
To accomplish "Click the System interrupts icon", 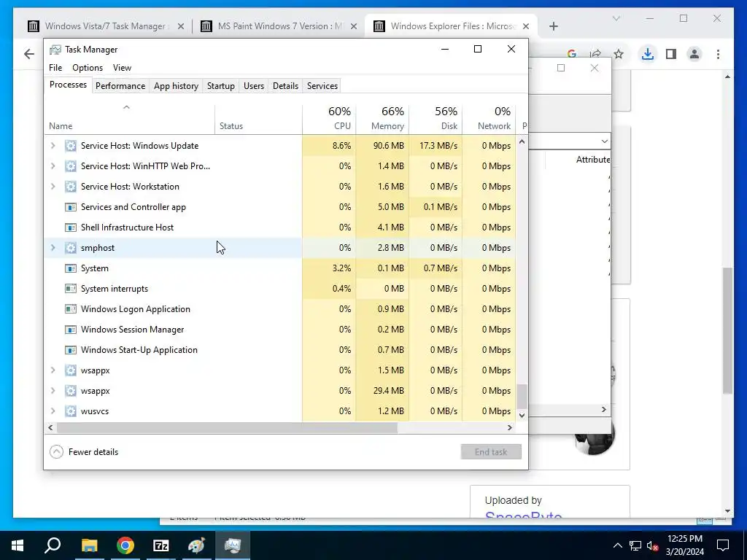I will pos(71,289).
